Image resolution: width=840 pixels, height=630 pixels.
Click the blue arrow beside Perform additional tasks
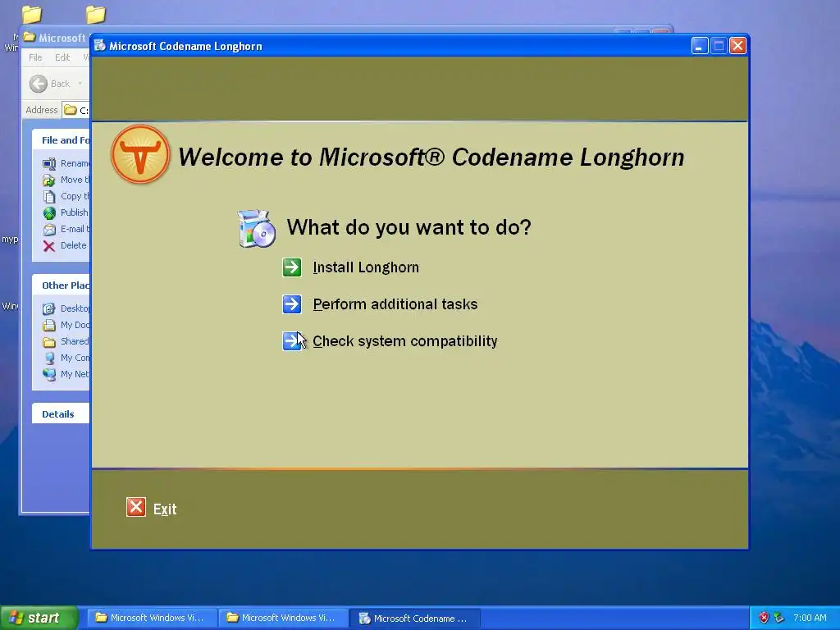pyautogui.click(x=292, y=304)
